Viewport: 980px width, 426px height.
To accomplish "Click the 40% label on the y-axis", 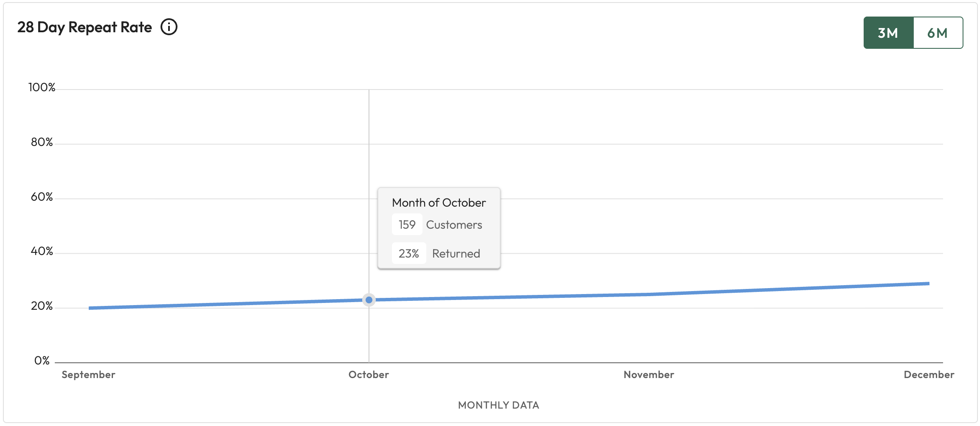I will click(42, 251).
